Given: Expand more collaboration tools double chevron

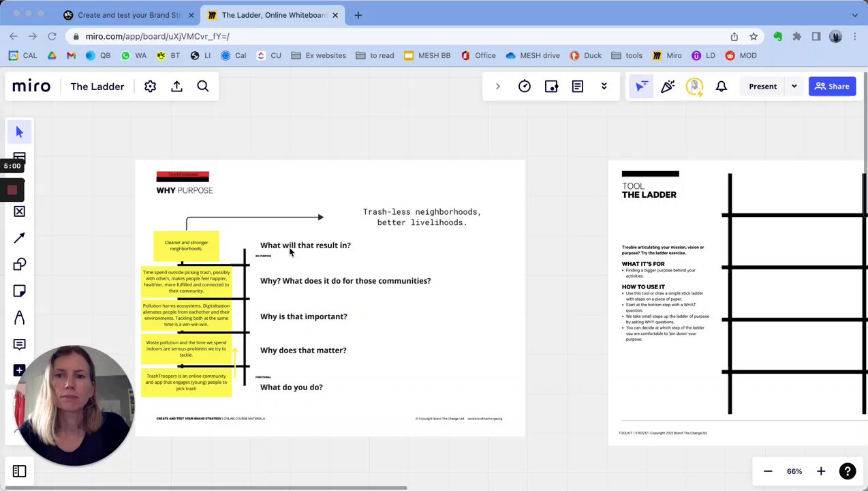Looking at the screenshot, I should pos(604,87).
